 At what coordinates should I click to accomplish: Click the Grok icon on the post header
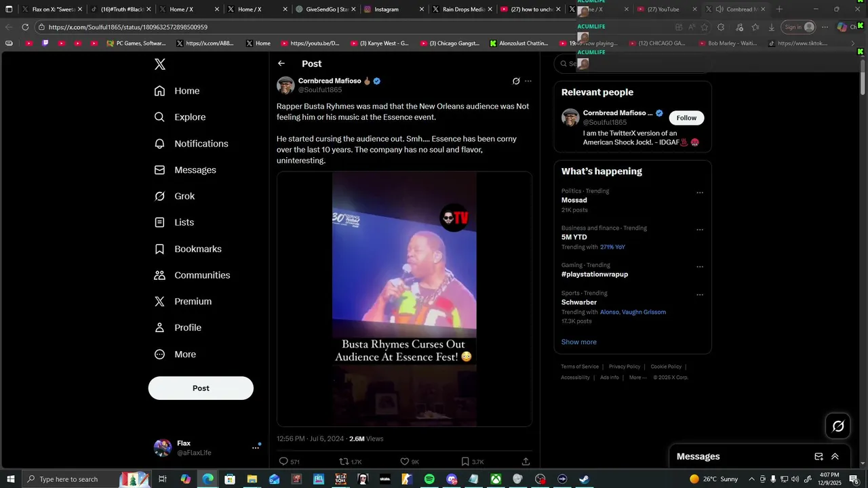(x=516, y=81)
